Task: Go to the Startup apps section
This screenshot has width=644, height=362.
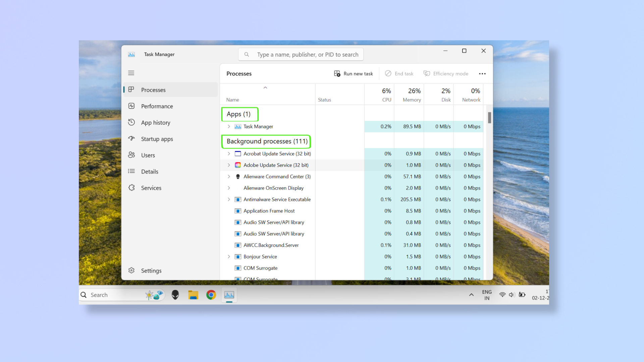Action: 157,139
